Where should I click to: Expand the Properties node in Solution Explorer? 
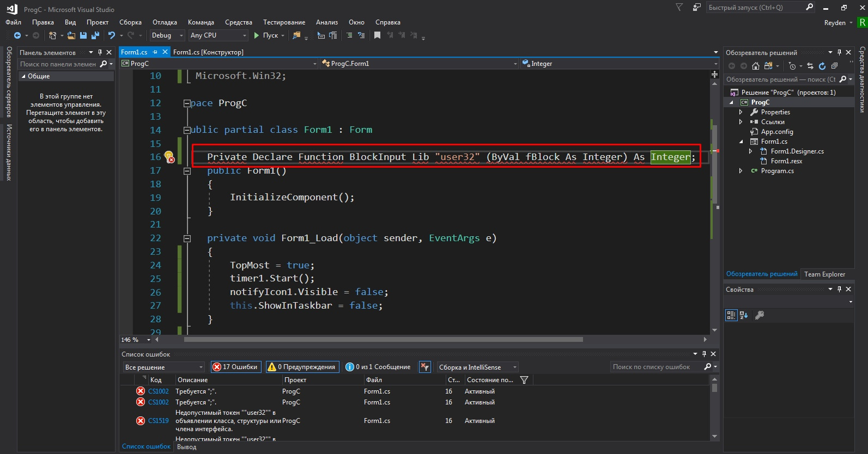point(740,112)
